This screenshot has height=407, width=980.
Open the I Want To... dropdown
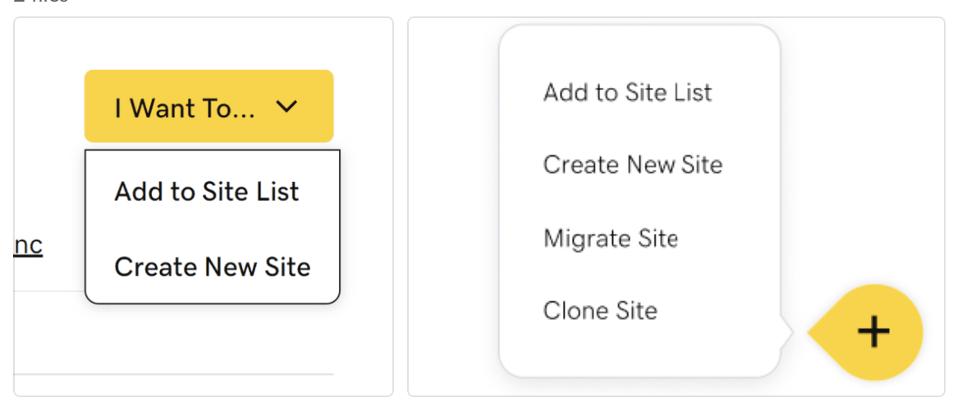pyautogui.click(x=208, y=107)
